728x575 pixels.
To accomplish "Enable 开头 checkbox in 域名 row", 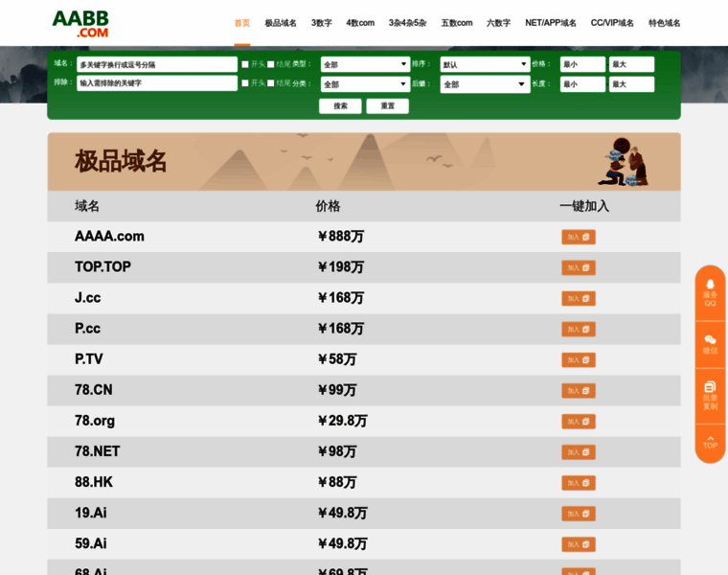I will pyautogui.click(x=245, y=64).
